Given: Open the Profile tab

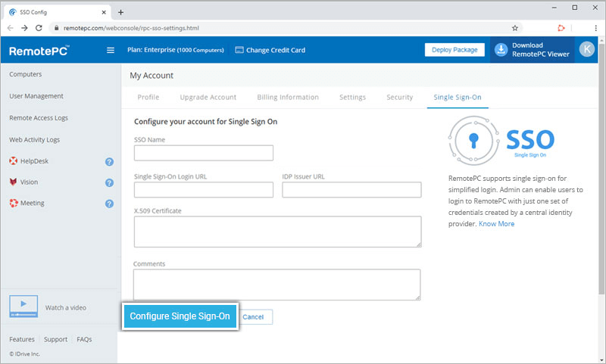Looking at the screenshot, I should coord(148,98).
